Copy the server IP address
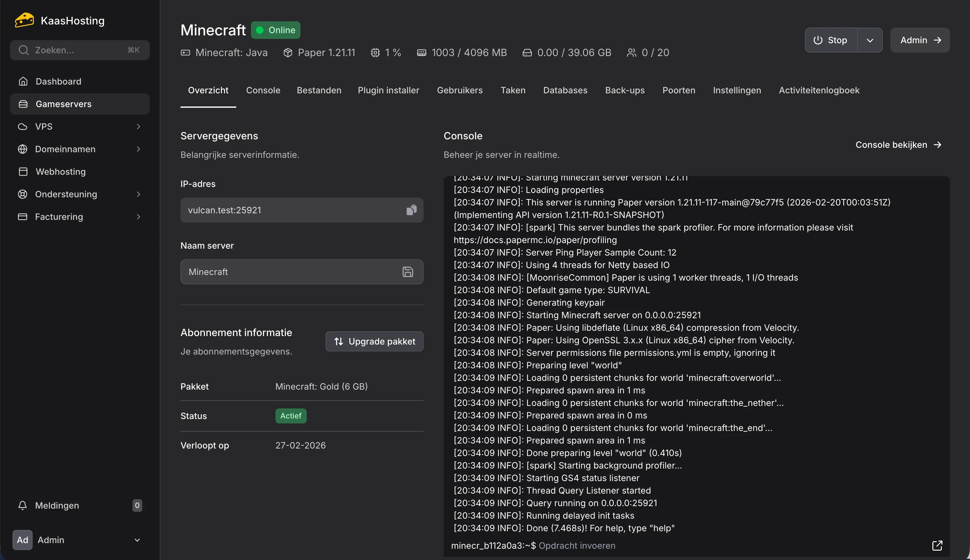The width and height of the screenshot is (970, 560). (411, 210)
